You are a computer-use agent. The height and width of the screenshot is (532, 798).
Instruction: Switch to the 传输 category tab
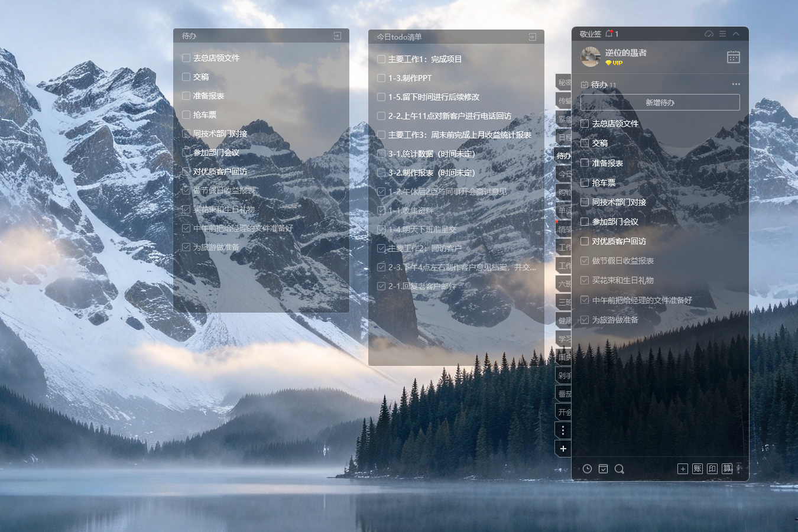coord(564,101)
